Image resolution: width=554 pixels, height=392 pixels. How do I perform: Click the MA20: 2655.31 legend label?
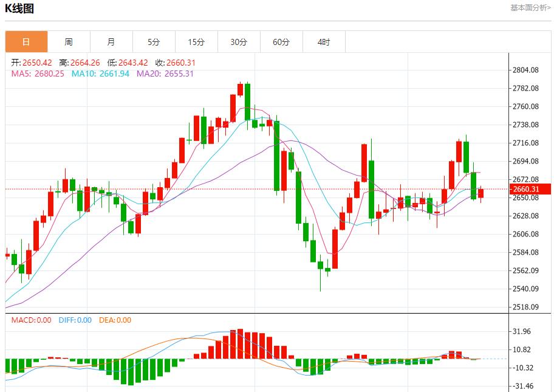165,74
